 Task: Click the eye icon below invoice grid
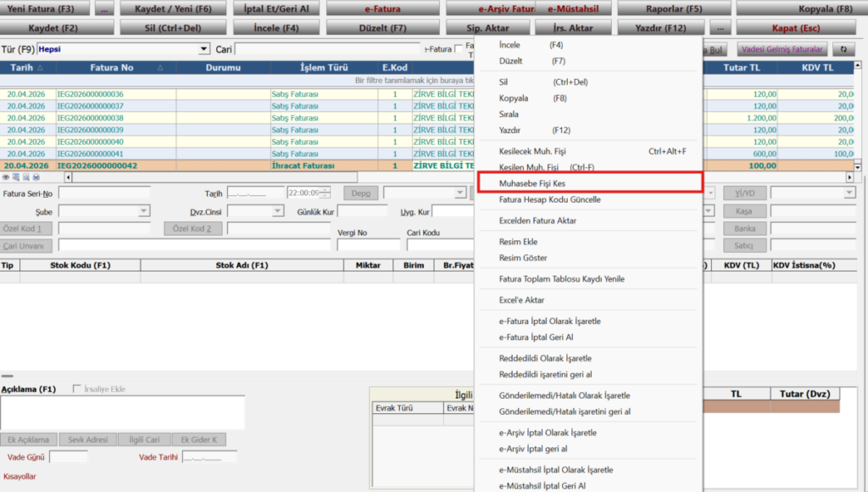6,177
